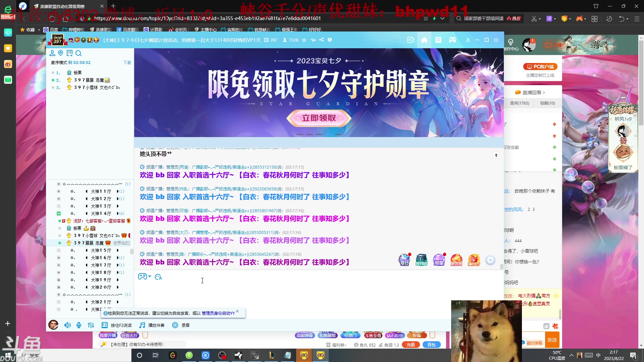This screenshot has height=362, width=644.
Task: Click the 管理员身份启动YY link
Action: coord(218,313)
